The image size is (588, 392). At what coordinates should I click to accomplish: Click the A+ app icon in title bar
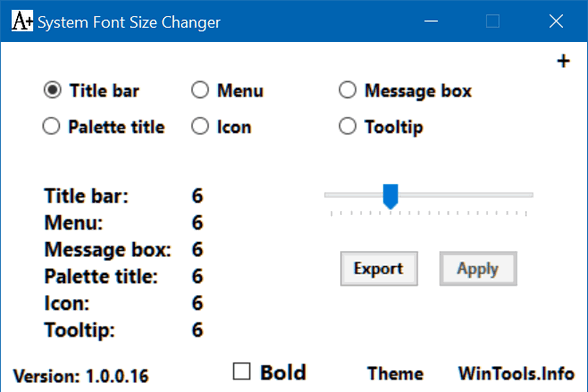click(x=22, y=21)
